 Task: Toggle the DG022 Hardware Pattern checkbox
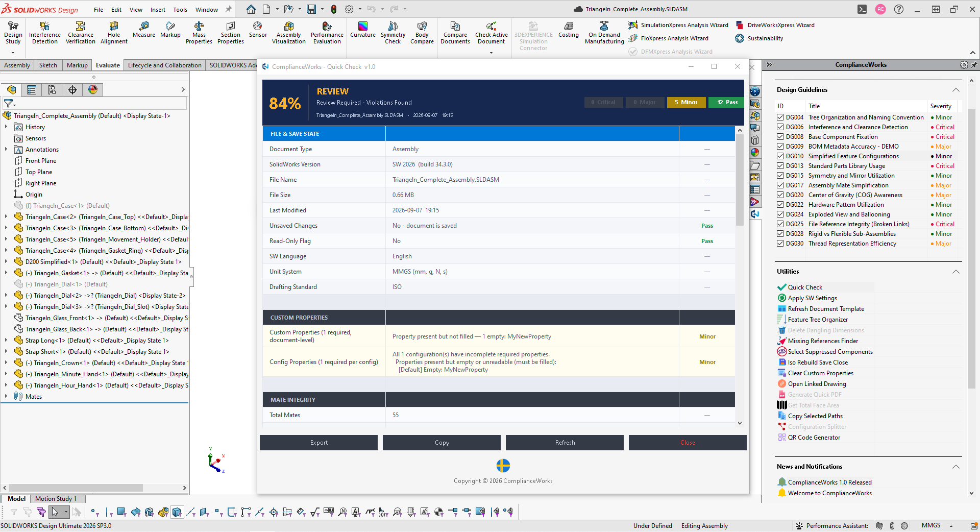[x=780, y=205]
